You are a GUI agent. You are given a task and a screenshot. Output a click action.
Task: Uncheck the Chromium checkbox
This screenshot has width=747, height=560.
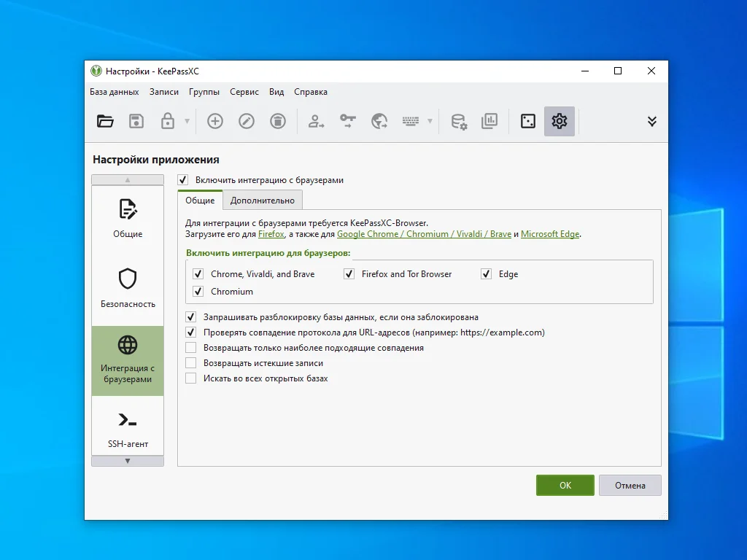tap(198, 292)
